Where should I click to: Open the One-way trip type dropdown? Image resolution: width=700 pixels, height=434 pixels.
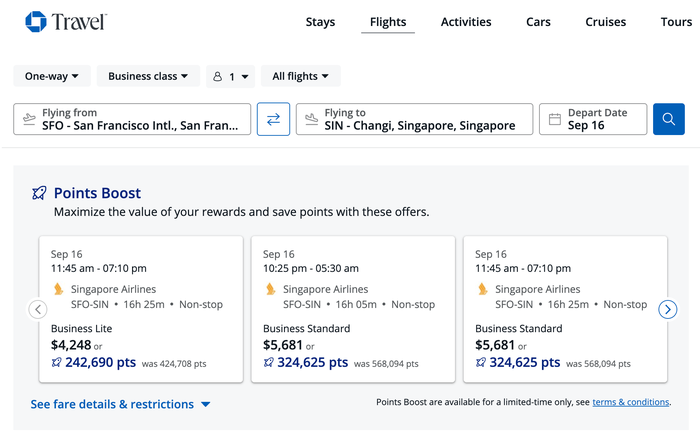pos(52,76)
